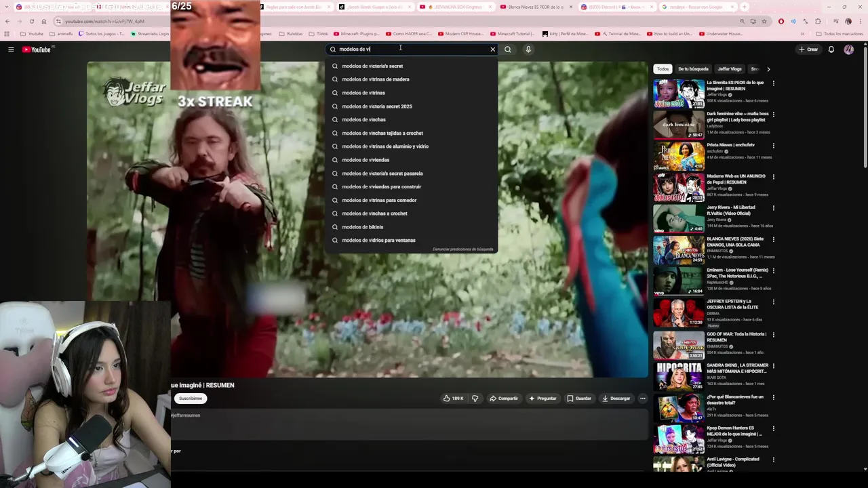Switch to the 'Blanca Nieves ES PEOR' tab
Viewport: 868px width, 488px height.
(x=536, y=7)
